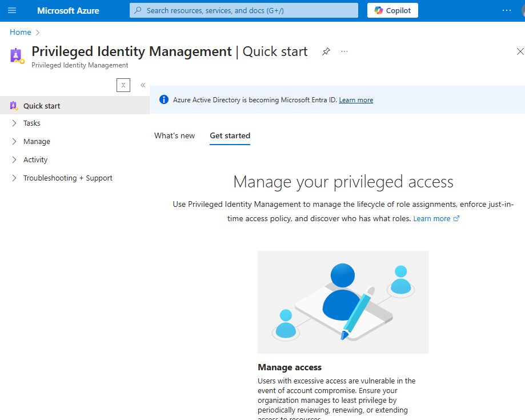Expand the Activity section
The image size is (525, 420).
[x=35, y=159]
